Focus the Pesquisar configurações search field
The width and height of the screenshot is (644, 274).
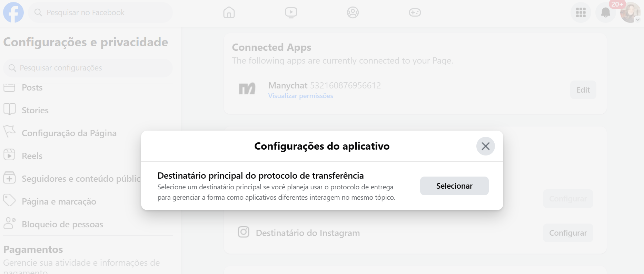pos(88,68)
